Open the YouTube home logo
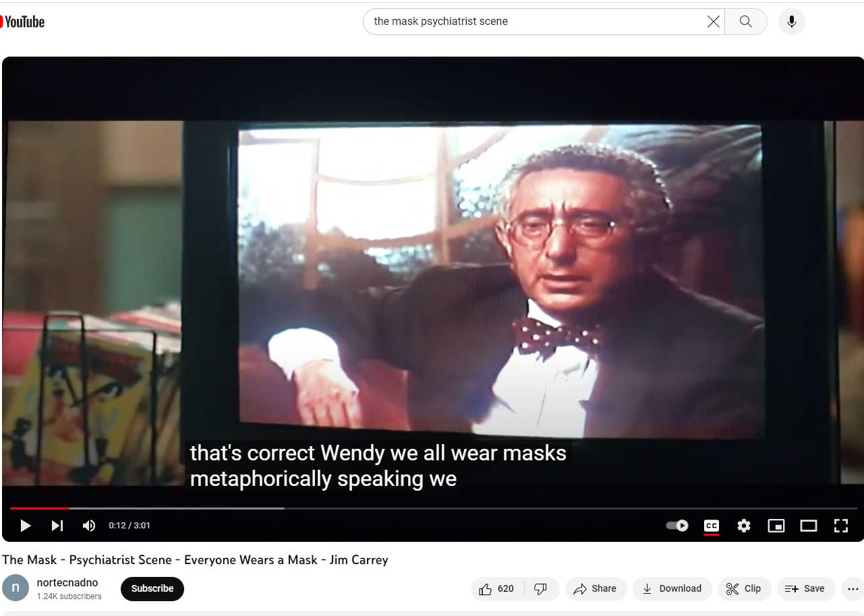 click(x=22, y=22)
